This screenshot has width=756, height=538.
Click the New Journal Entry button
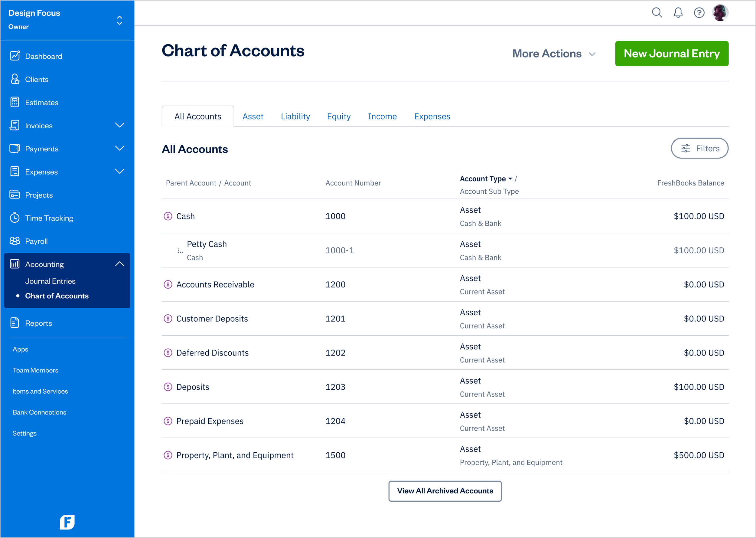671,53
